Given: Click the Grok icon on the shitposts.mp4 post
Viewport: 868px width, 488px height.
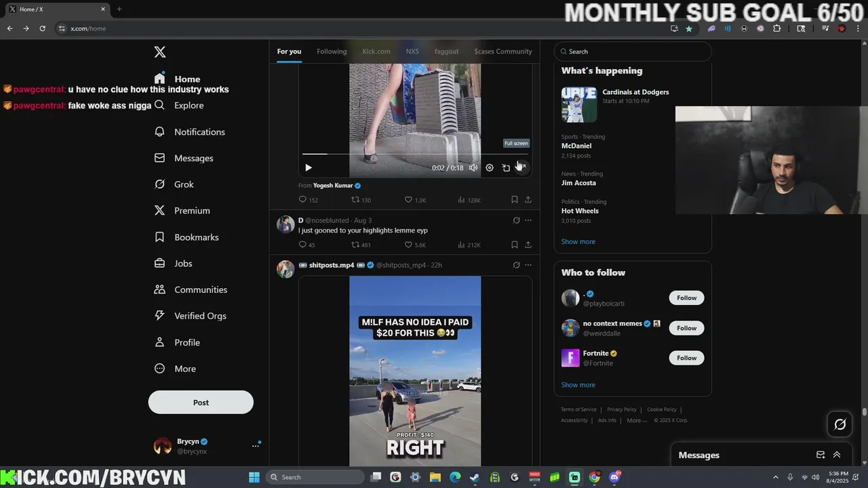Looking at the screenshot, I should [x=516, y=265].
